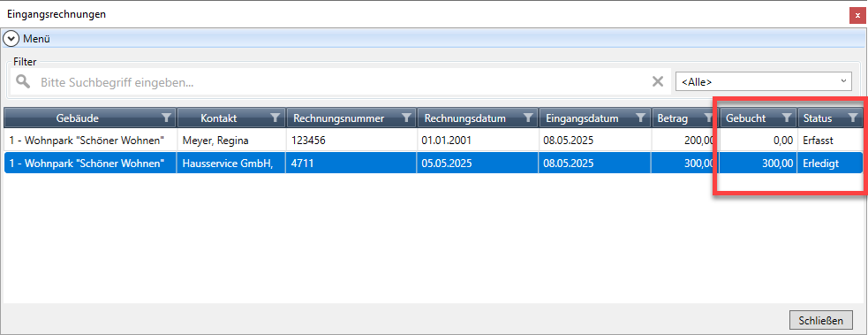Select Gebäude cell in Meyer row
Screen dimensions: 868x335
(90, 141)
